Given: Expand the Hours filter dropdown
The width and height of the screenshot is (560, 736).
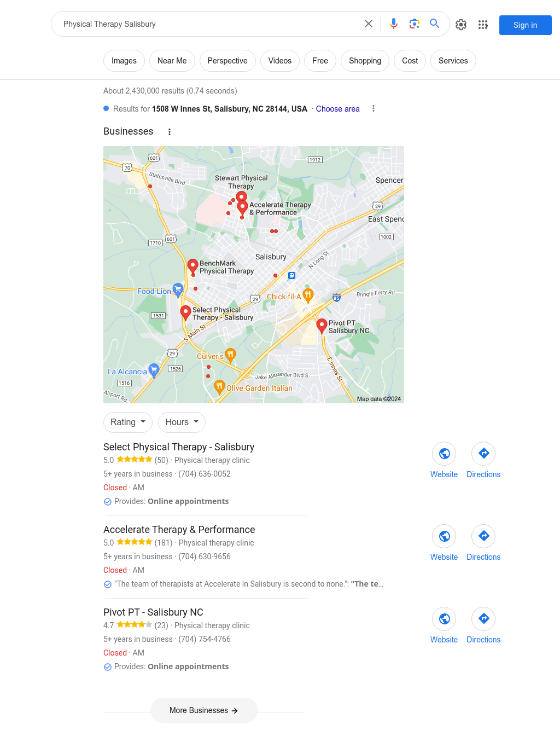Looking at the screenshot, I should 182,422.
